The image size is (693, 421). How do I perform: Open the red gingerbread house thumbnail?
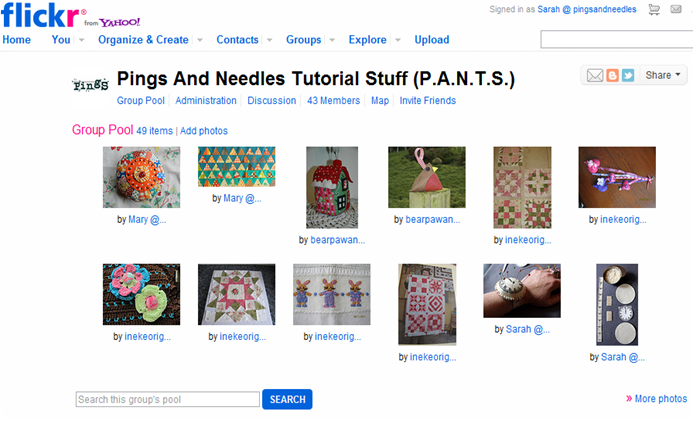pos(332,188)
